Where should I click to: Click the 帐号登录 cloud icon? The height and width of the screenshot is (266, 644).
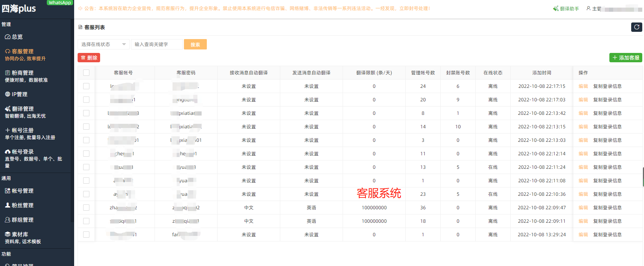pyautogui.click(x=8, y=152)
